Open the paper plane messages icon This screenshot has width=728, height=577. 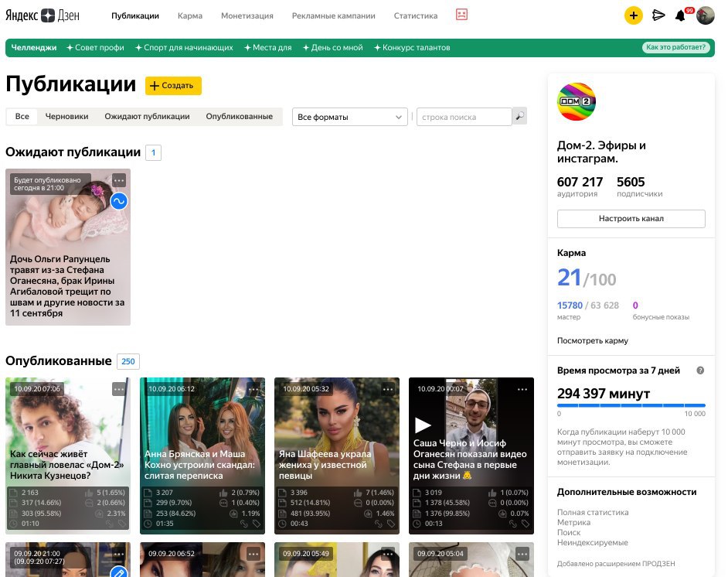(x=658, y=15)
